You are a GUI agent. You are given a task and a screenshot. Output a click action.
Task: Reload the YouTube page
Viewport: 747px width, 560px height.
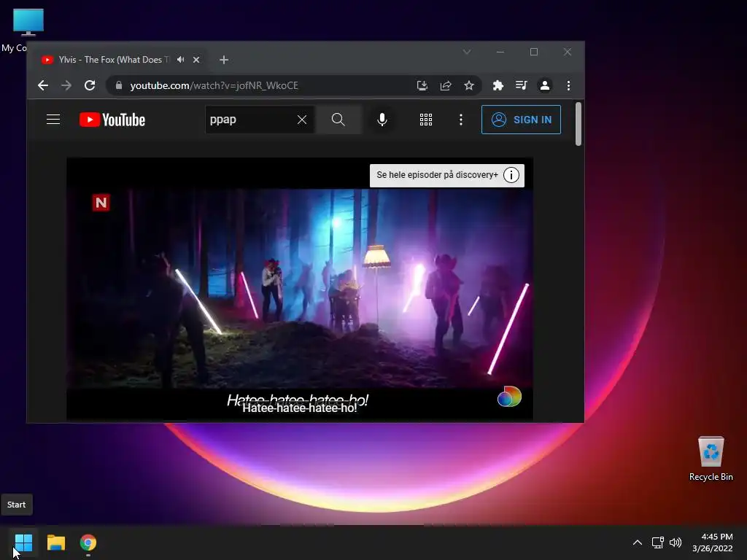[90, 86]
